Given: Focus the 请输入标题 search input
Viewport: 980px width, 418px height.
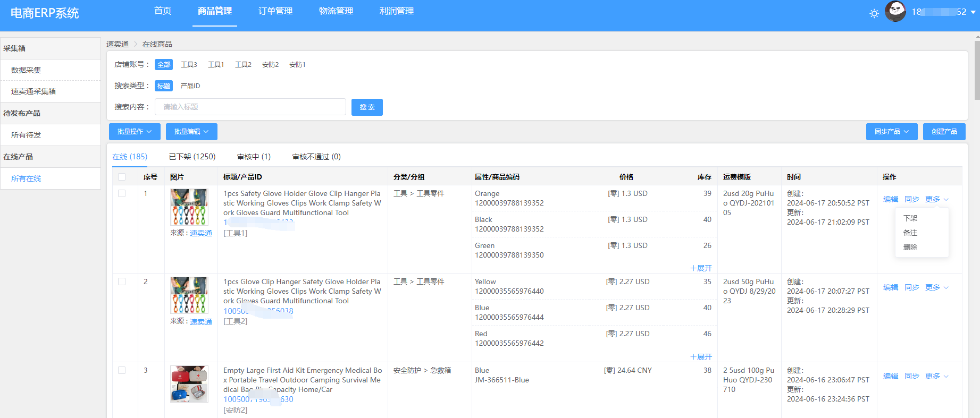Looking at the screenshot, I should [250, 107].
